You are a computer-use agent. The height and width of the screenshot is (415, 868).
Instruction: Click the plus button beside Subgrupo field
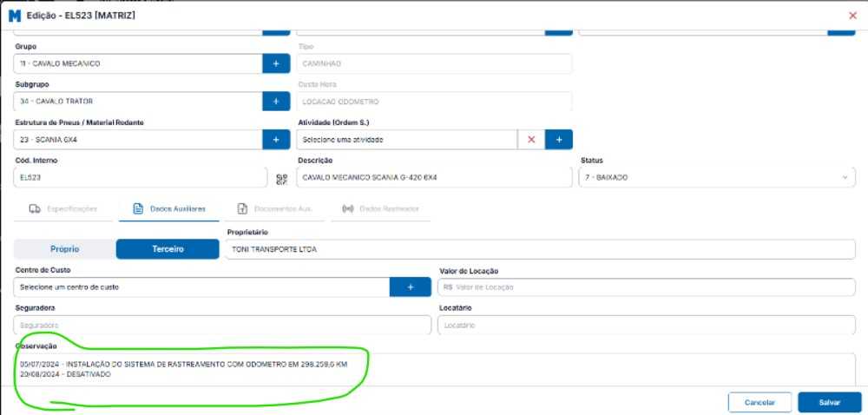click(275, 102)
